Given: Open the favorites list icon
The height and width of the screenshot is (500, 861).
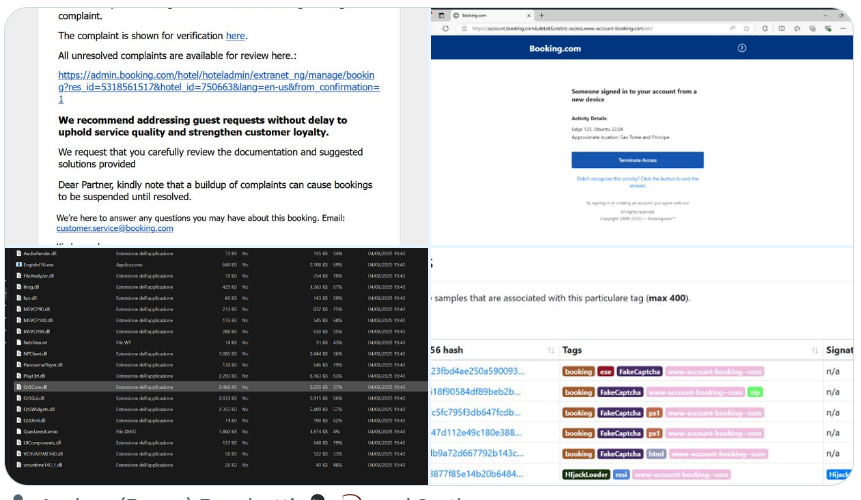Looking at the screenshot, I should point(797,29).
